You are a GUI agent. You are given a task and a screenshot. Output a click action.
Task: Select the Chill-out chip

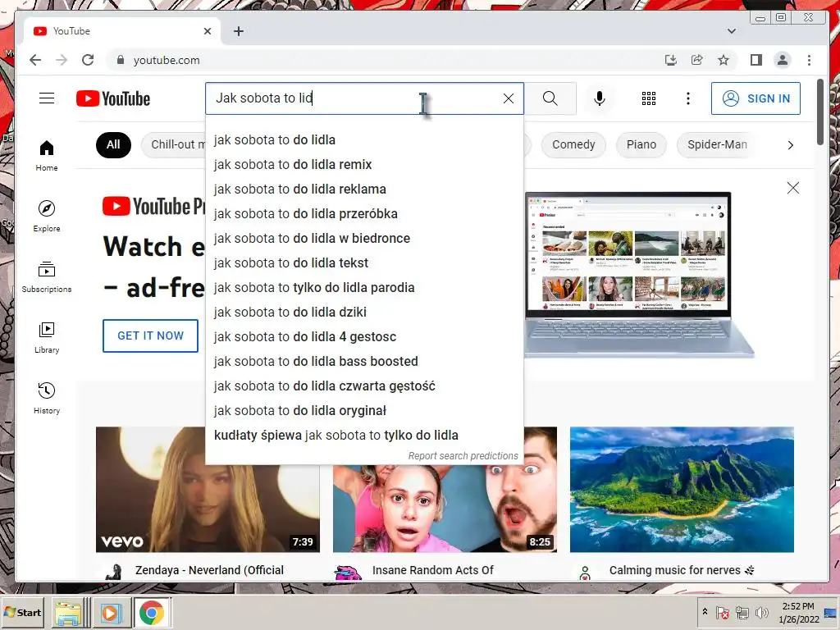174,144
